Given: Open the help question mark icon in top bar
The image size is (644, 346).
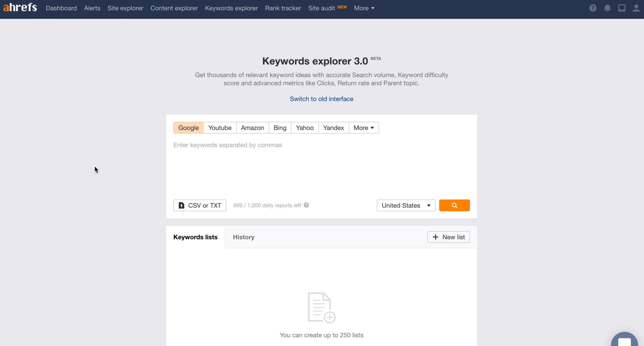Looking at the screenshot, I should click(593, 8).
